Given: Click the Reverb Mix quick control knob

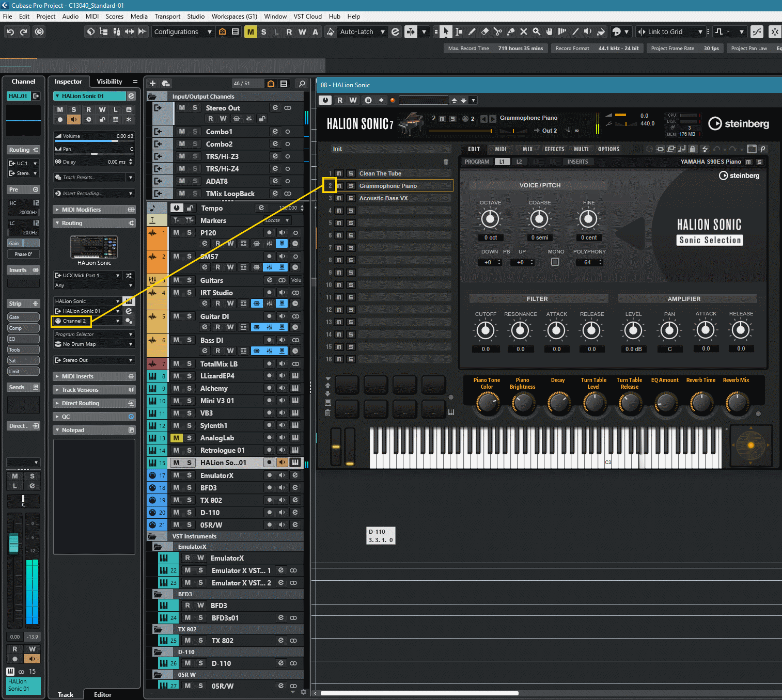Looking at the screenshot, I should pos(737,403).
